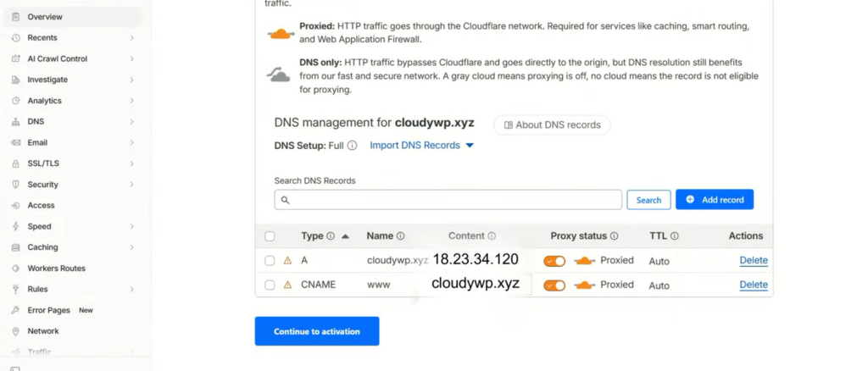The height and width of the screenshot is (371, 868).
Task: Click the AI Crawl Control icon
Action: (15, 58)
